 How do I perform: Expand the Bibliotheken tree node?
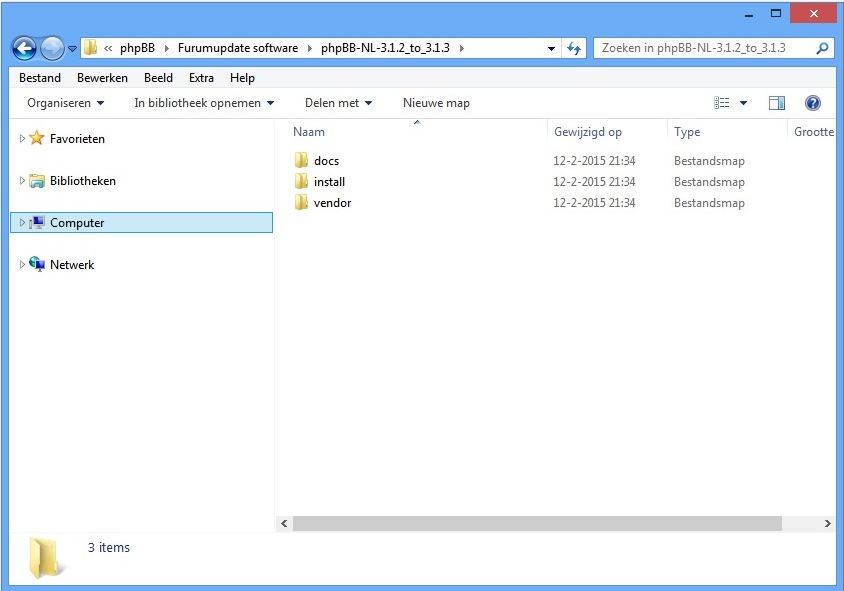point(22,180)
